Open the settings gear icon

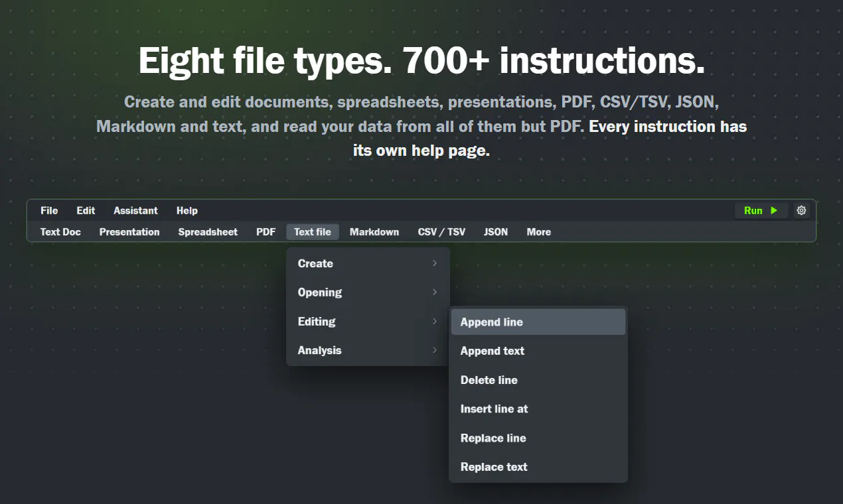(x=801, y=211)
